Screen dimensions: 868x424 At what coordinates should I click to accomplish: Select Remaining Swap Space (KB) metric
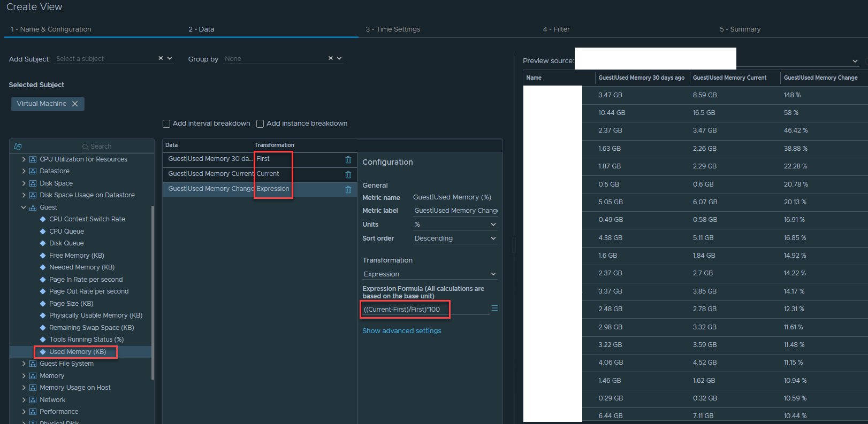92,328
